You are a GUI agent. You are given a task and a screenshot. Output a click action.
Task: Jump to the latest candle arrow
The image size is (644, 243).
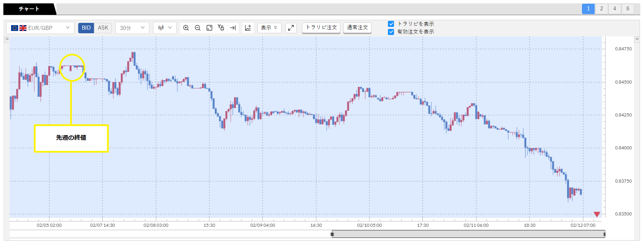[233, 28]
